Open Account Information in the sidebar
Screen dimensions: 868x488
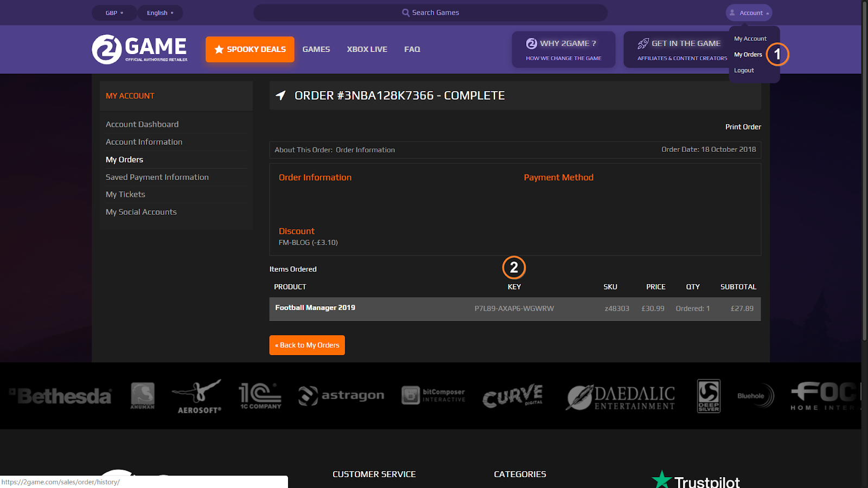pos(144,142)
